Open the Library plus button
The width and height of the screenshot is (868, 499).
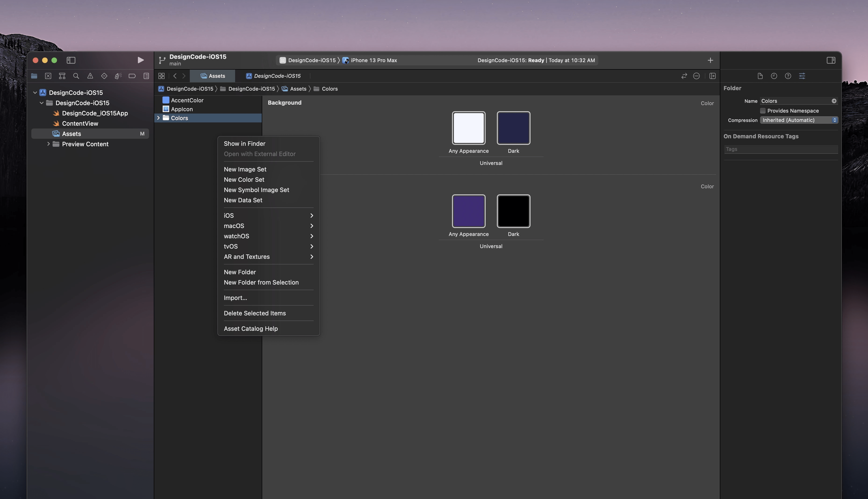click(x=710, y=60)
